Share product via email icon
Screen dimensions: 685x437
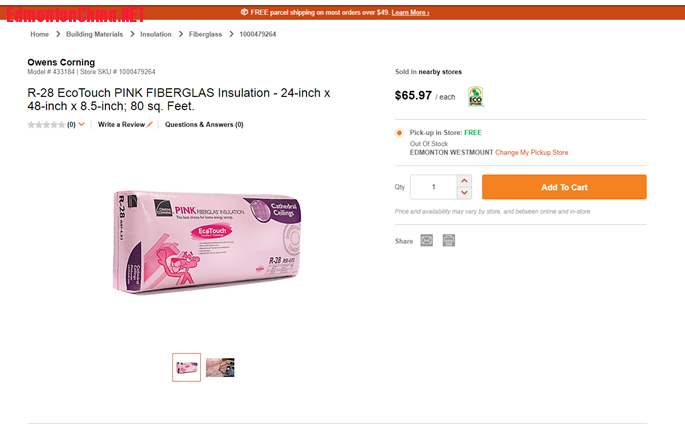(427, 241)
